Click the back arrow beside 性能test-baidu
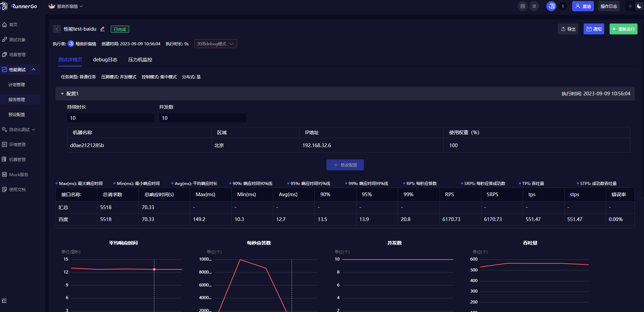Image resolution: width=644 pixels, height=312 pixels. coord(57,29)
